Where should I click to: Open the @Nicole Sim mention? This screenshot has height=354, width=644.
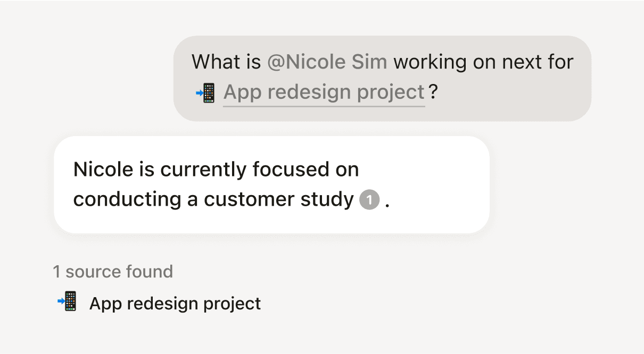point(327,62)
